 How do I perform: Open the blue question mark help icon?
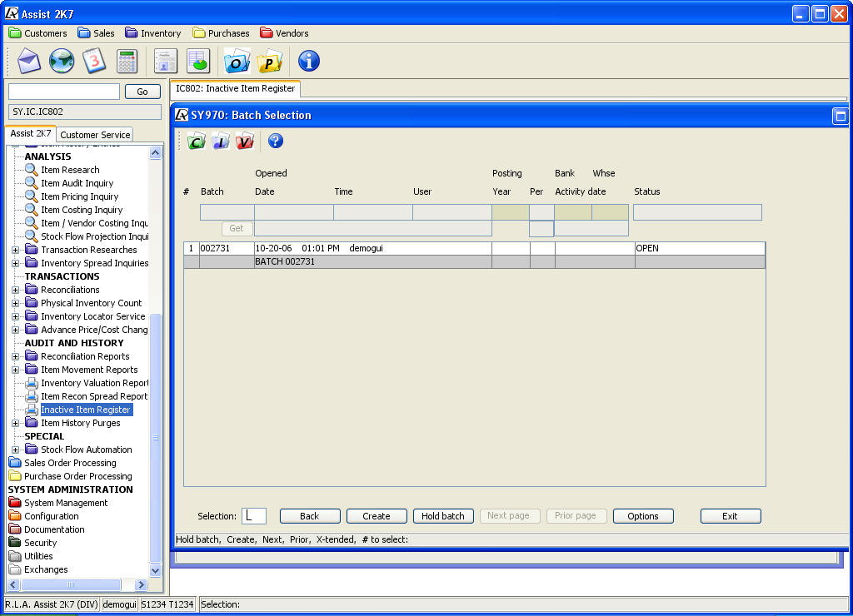point(276,141)
